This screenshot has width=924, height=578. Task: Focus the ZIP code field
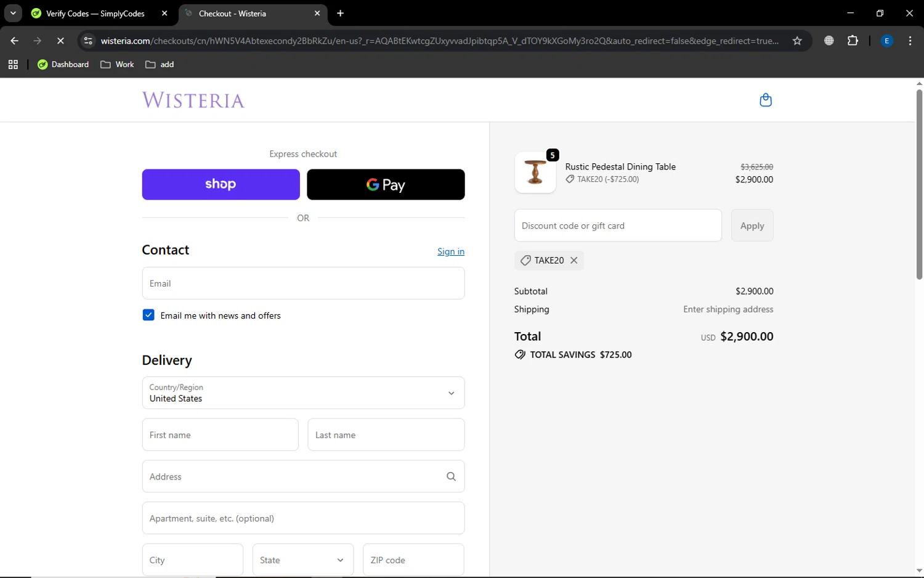[x=413, y=560]
